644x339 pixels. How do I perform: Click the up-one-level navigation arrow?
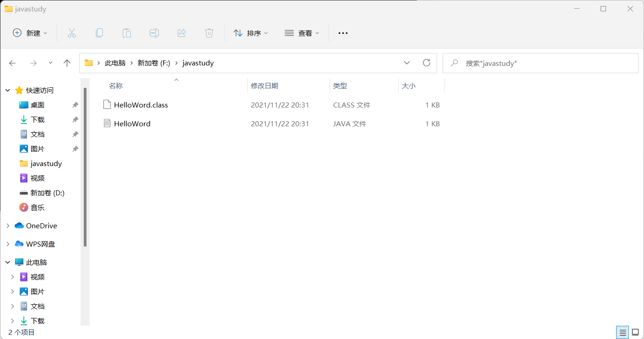[x=67, y=63]
